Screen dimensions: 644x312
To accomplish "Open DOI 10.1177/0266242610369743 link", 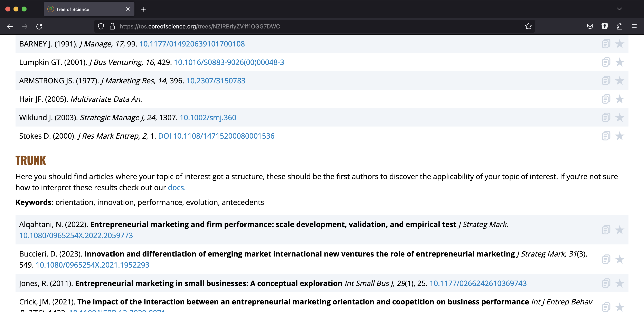I will (x=478, y=283).
